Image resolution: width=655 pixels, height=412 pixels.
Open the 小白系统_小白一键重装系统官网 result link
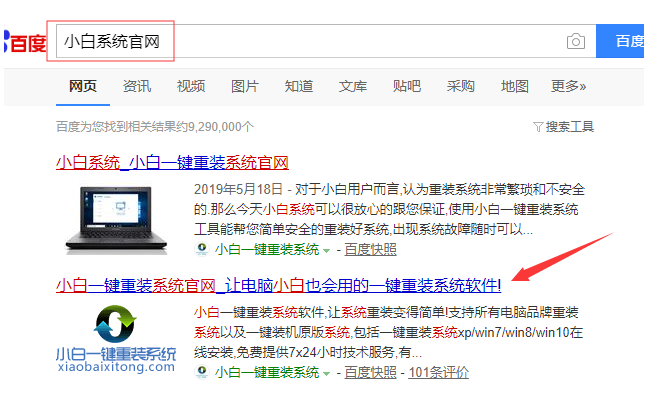tap(172, 163)
